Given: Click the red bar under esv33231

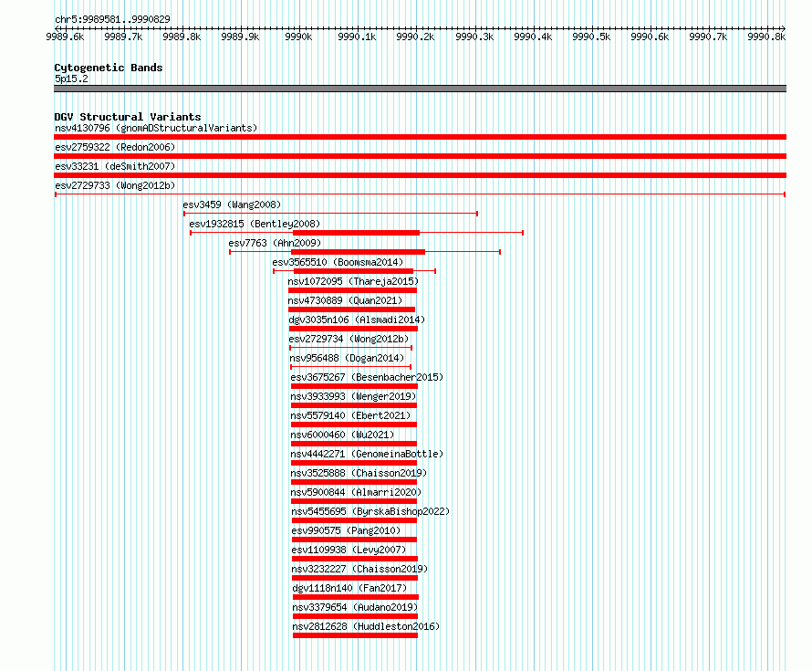Looking at the screenshot, I should point(420,175).
